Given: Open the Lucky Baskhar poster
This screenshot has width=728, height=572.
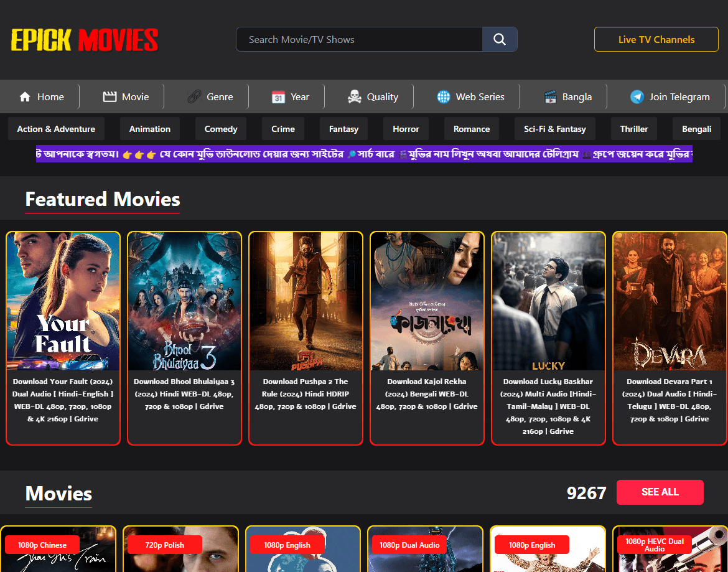Looking at the screenshot, I should point(548,301).
